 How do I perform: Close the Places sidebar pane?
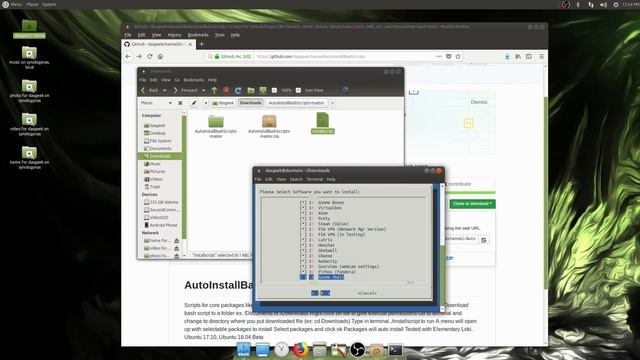point(180,103)
